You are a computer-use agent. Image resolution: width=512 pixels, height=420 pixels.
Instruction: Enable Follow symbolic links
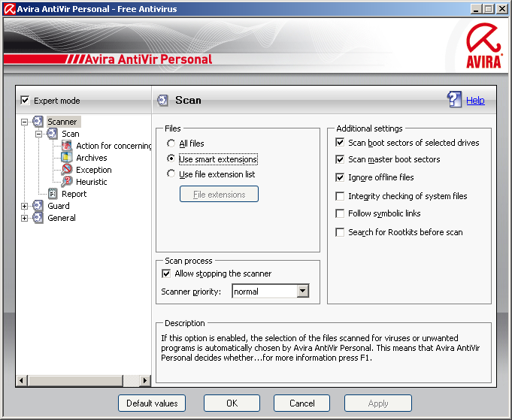340,213
